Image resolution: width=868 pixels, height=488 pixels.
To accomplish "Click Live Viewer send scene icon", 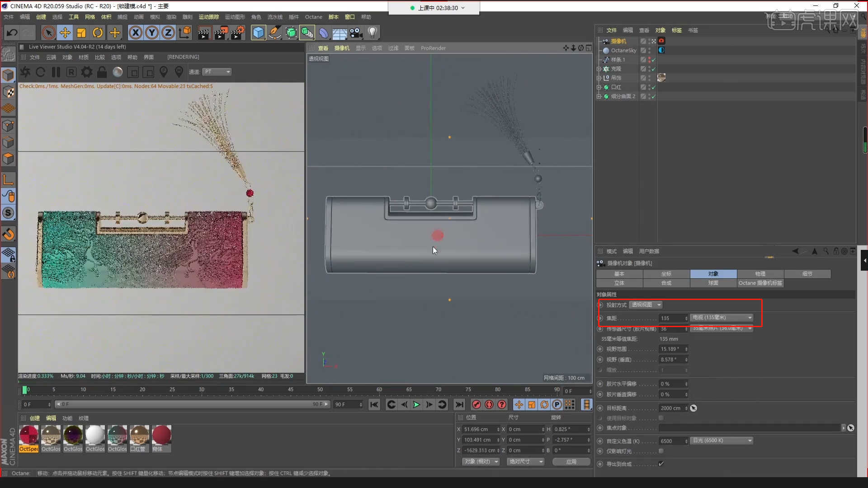I will point(25,72).
